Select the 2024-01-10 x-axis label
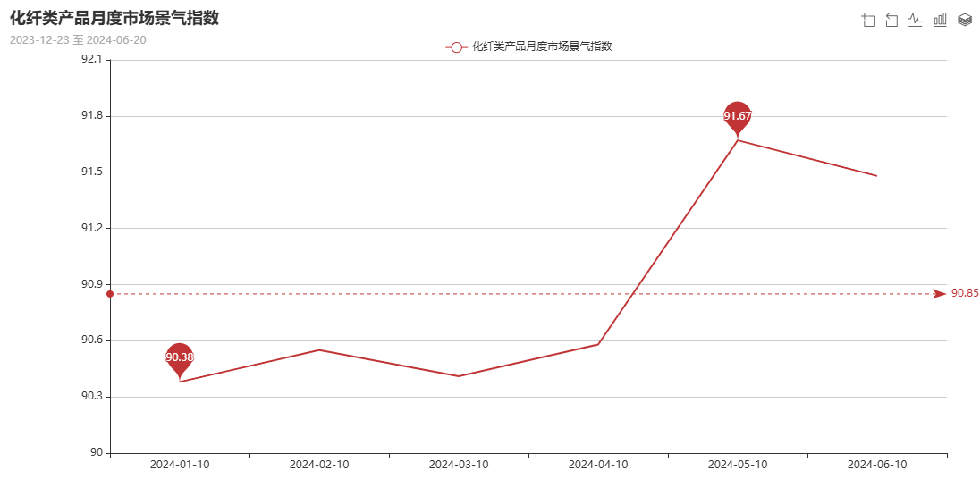Screen dimensions: 980x479 point(180,466)
